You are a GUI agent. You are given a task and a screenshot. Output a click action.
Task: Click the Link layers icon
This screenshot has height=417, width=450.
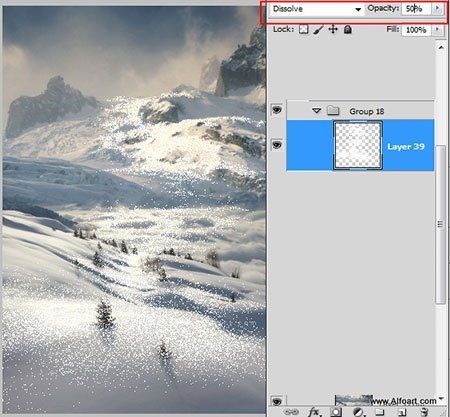point(291,412)
